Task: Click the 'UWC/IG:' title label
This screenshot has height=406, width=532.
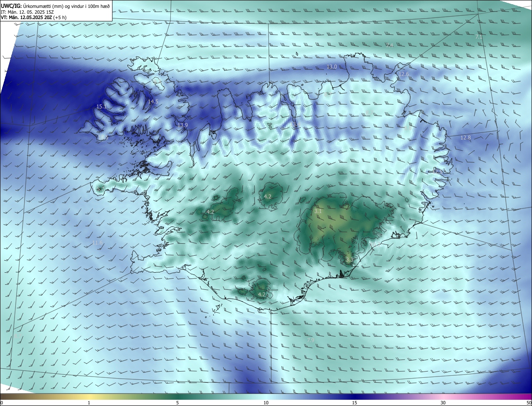Action: 11,6
